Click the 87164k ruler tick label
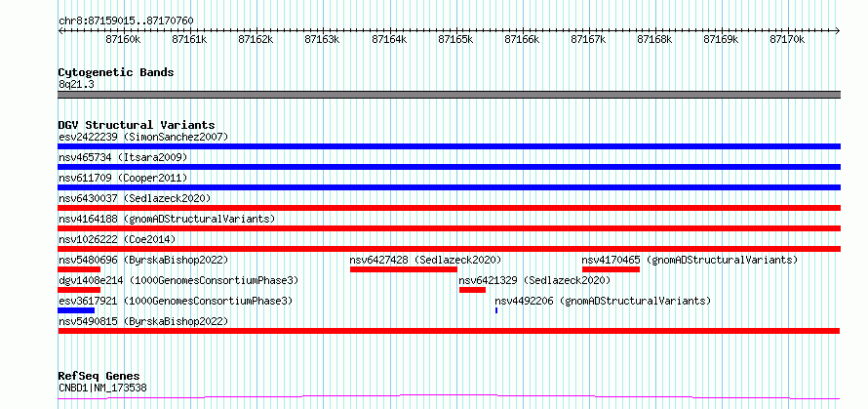The width and height of the screenshot is (868, 409). tap(389, 40)
